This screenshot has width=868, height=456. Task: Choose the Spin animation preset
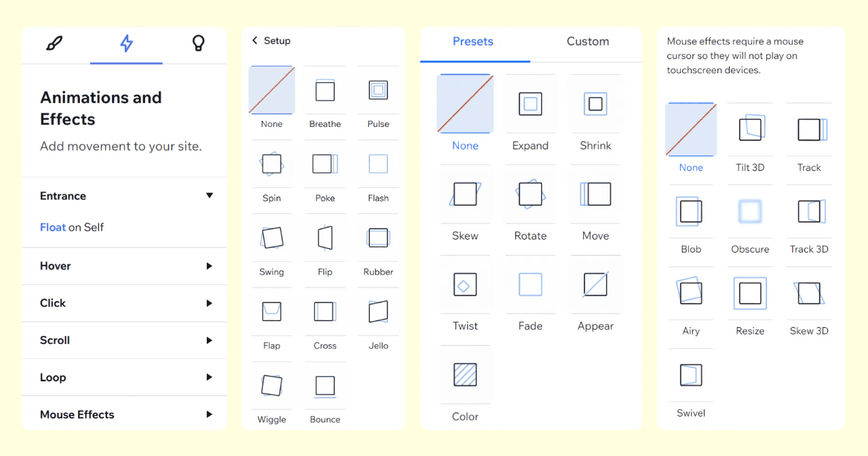[271, 164]
